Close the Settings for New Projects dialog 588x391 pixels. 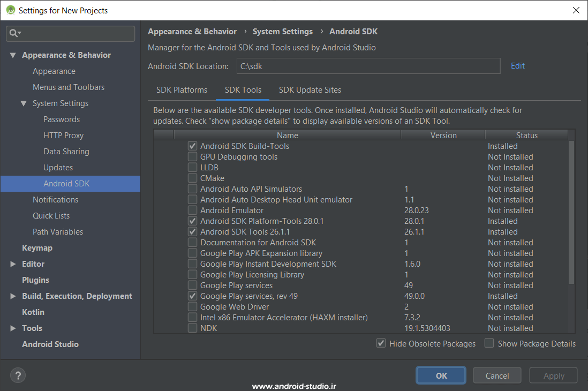tap(576, 10)
